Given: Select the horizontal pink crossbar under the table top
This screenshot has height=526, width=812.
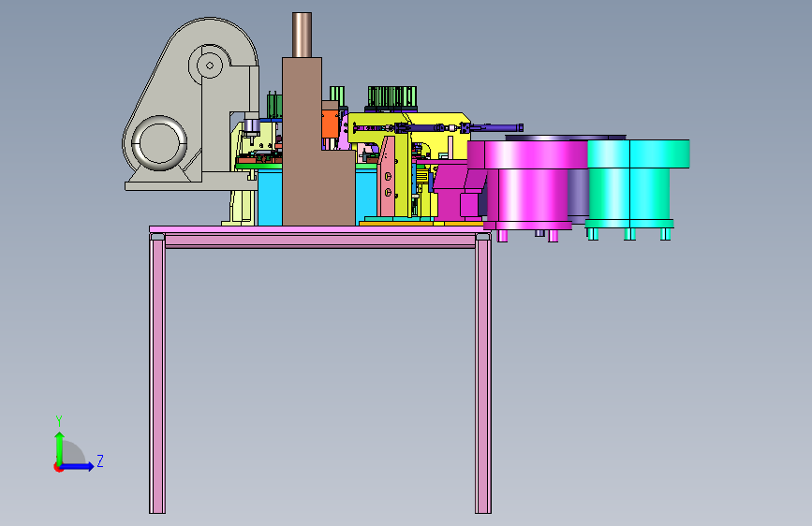Looking at the screenshot, I should pyautogui.click(x=320, y=241).
